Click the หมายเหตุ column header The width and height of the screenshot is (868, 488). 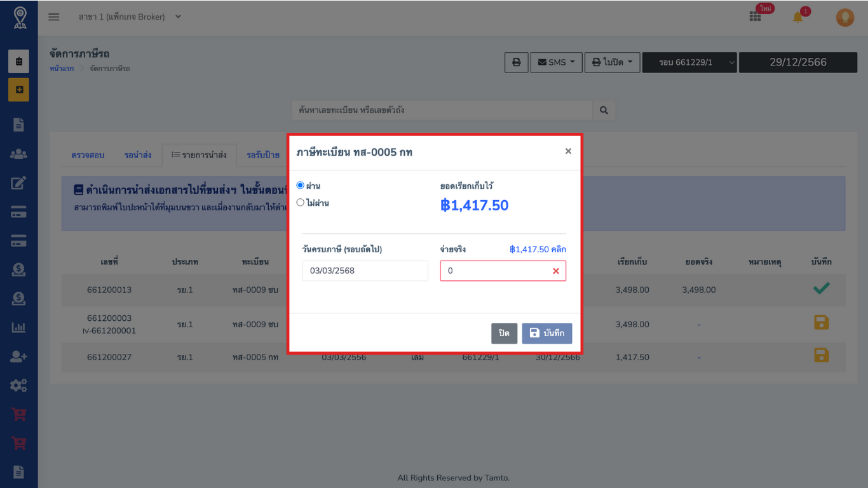tap(766, 262)
